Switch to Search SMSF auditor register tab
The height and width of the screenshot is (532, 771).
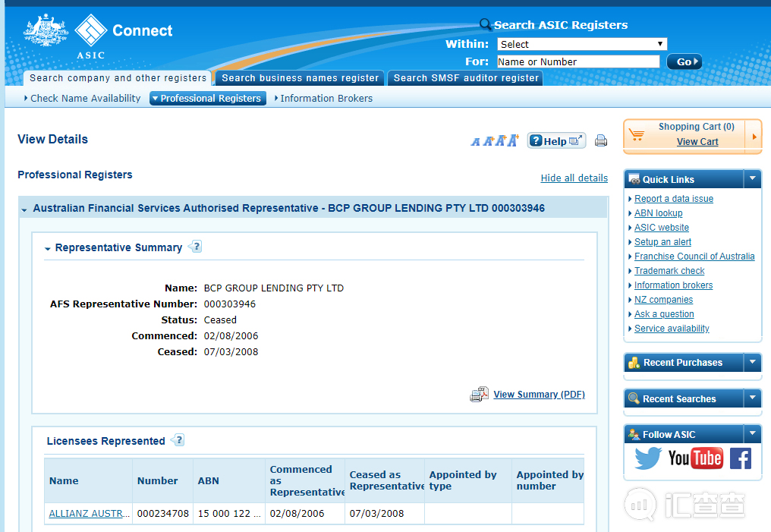click(x=466, y=77)
